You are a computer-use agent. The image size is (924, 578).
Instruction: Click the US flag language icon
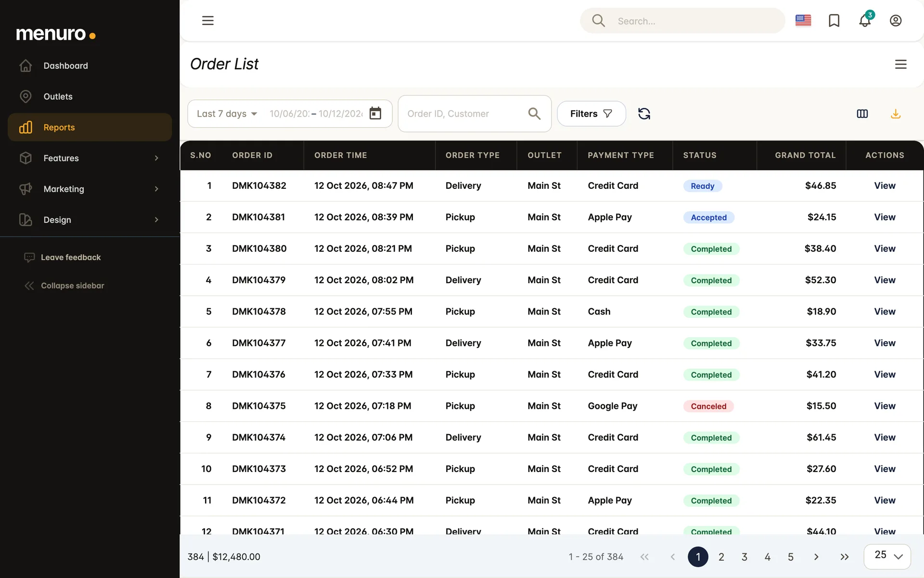coord(803,21)
